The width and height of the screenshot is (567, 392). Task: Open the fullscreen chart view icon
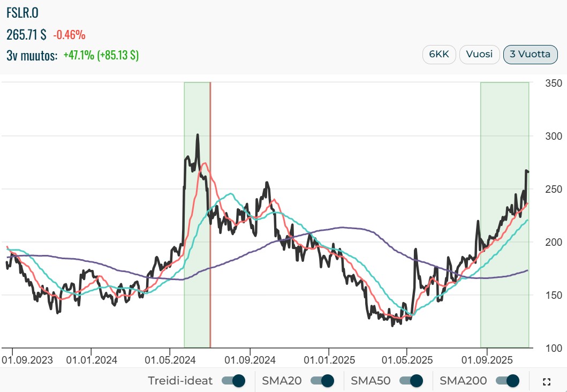547,382
